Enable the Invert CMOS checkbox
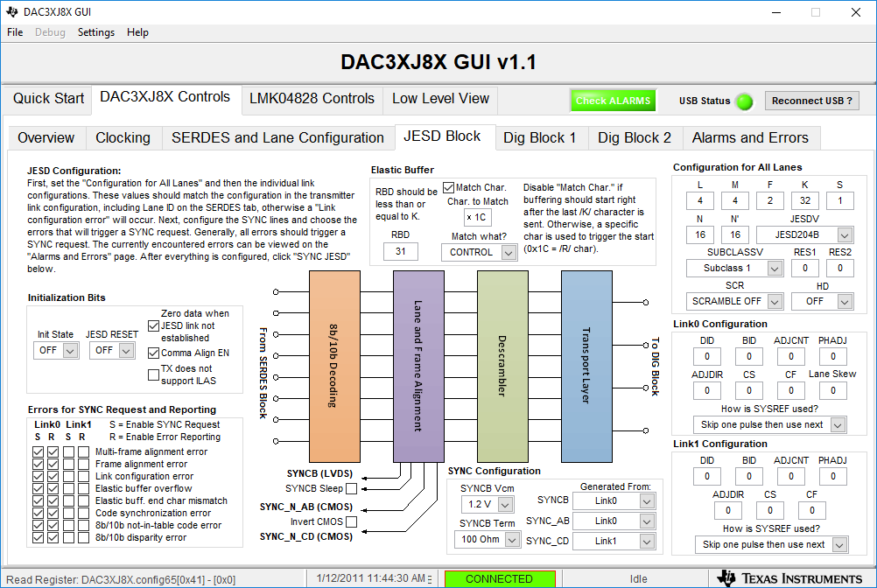The width and height of the screenshot is (877, 588). (351, 522)
